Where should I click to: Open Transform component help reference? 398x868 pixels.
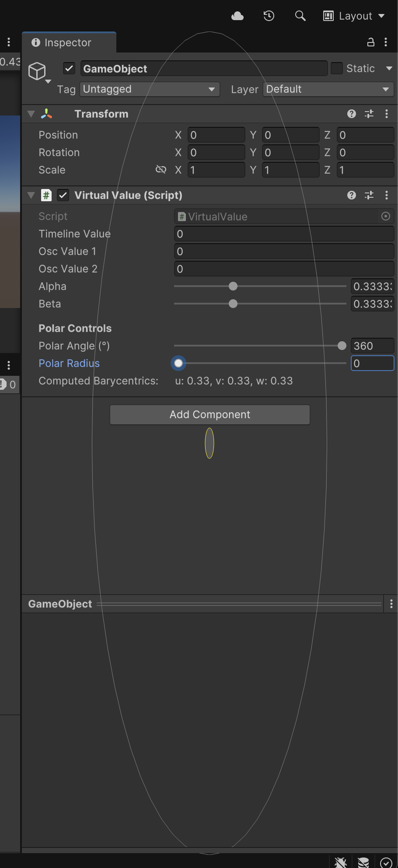click(351, 114)
